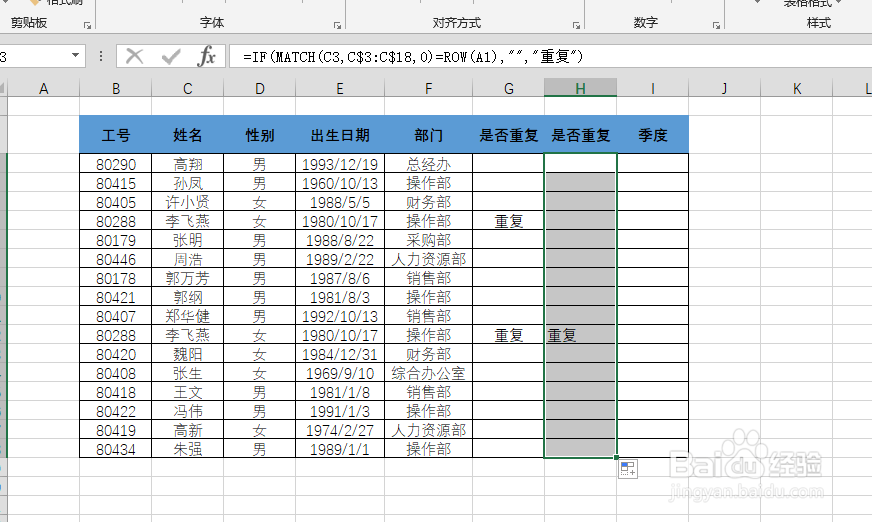Select 重复 cell in column H
Image resolution: width=872 pixels, height=522 pixels.
(580, 335)
